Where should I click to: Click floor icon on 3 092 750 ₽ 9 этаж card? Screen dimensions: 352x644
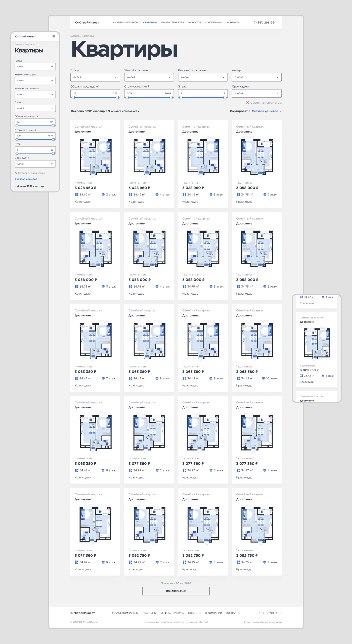click(x=265, y=562)
